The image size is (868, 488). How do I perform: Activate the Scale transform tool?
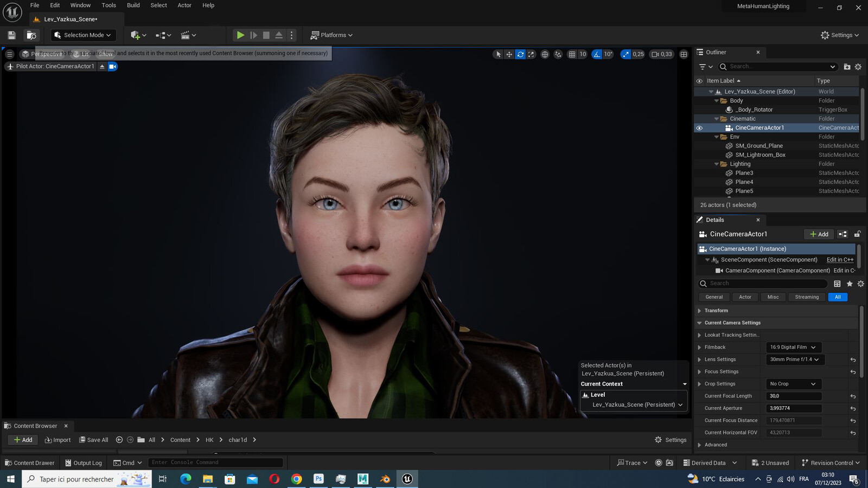point(531,54)
